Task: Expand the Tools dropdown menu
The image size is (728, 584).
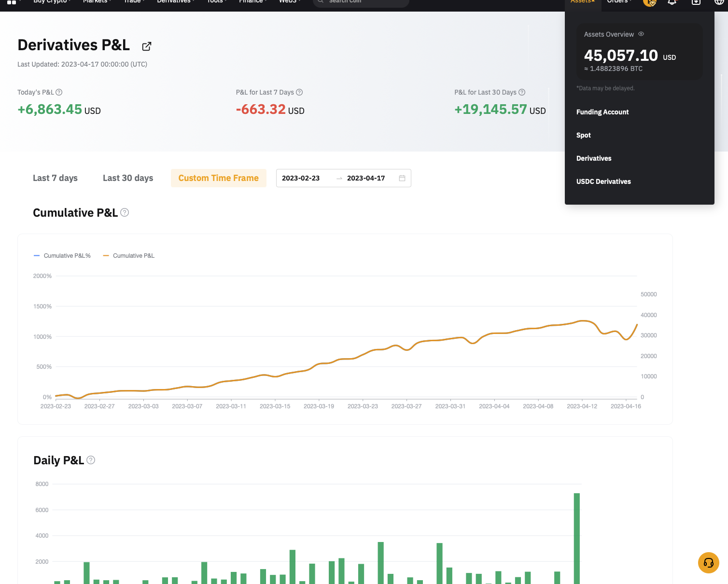Action: click(216, 1)
